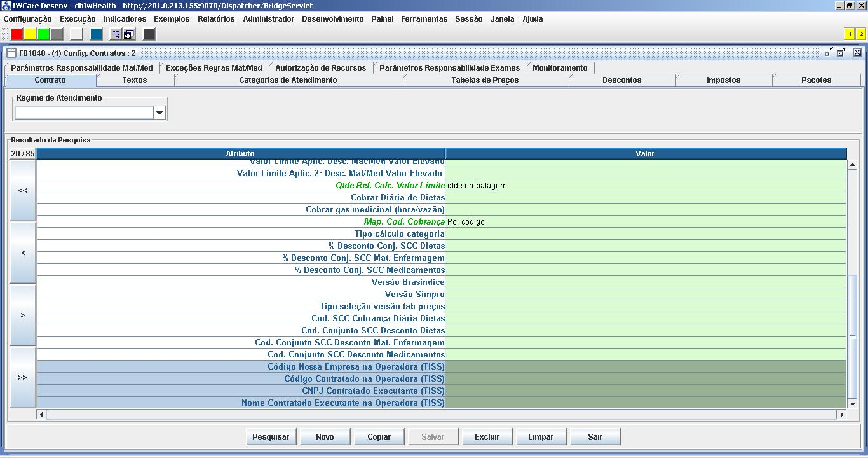The image size is (868, 458).
Task: Click the dark gray square toolbar button
Action: (x=149, y=34)
